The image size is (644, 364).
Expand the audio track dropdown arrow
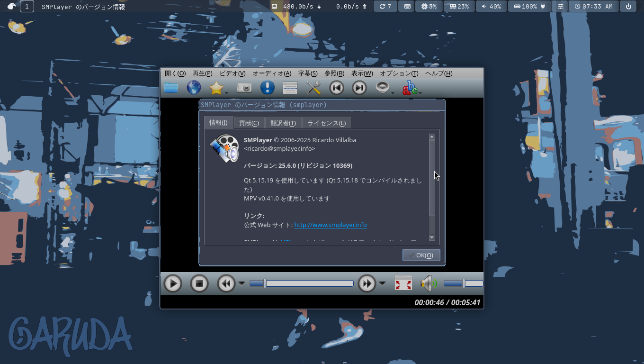(x=393, y=92)
